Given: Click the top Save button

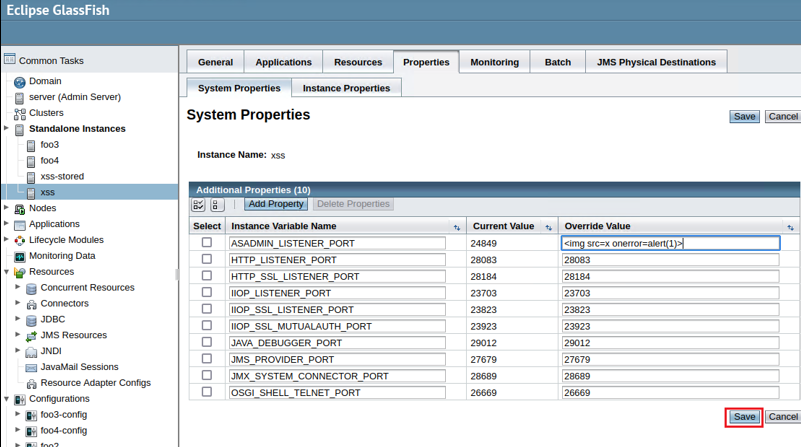Looking at the screenshot, I should point(744,116).
